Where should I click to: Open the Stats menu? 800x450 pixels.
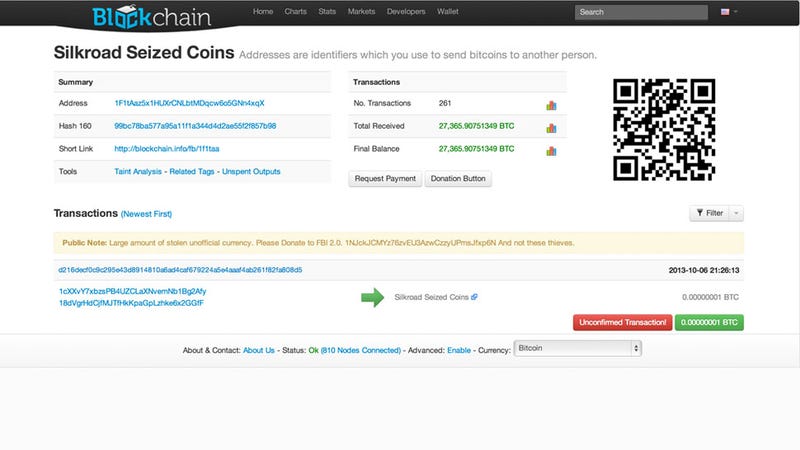[x=327, y=11]
